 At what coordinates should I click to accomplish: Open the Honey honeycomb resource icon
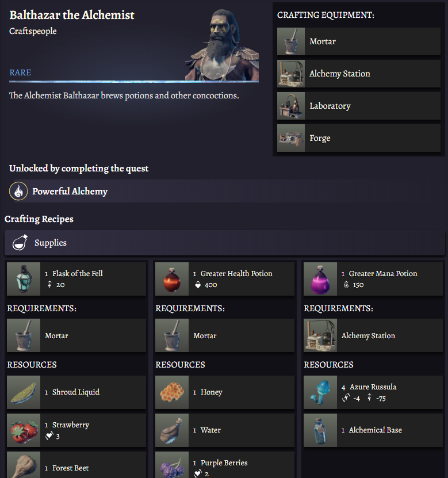172,392
